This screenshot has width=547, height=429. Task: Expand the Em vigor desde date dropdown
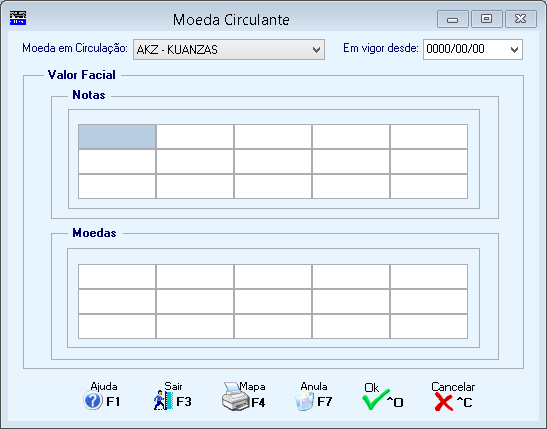click(514, 50)
